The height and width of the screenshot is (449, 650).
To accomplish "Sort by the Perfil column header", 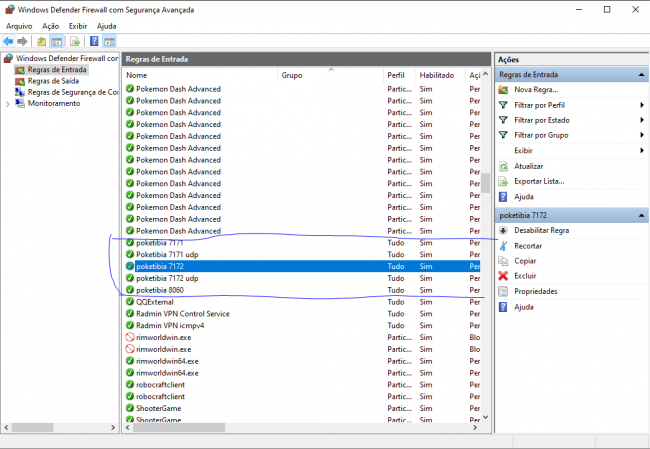I will (x=399, y=75).
